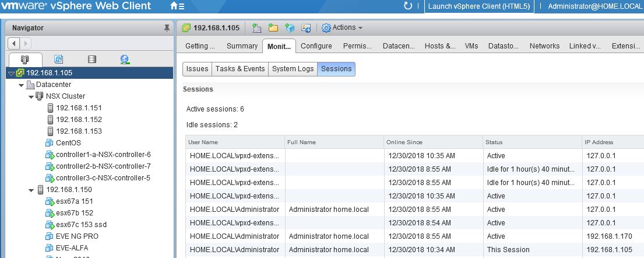This screenshot has width=644, height=258.
Task: Switch to the Configure tab
Action: click(316, 46)
